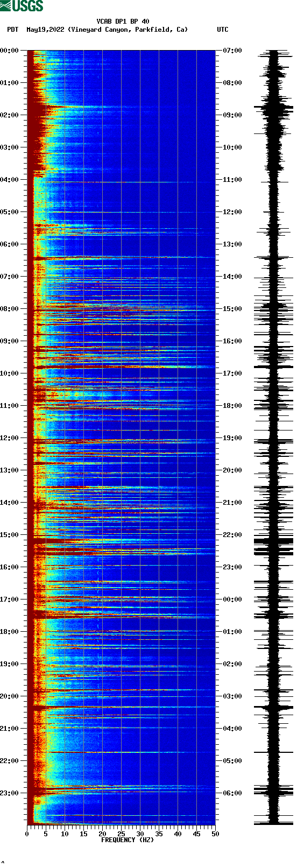Viewport: 297px width, 868px height.
Task: Click the '20:00' PDT time label
Action: point(10,696)
